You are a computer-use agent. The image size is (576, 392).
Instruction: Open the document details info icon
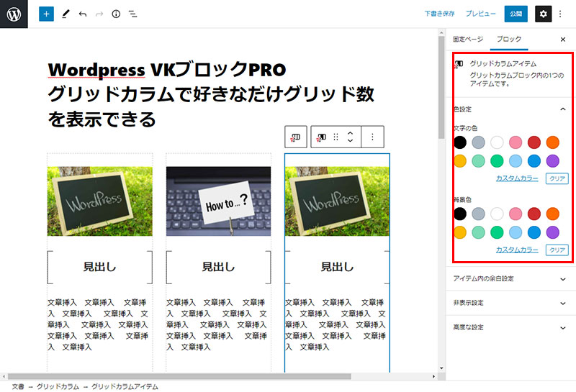(116, 14)
